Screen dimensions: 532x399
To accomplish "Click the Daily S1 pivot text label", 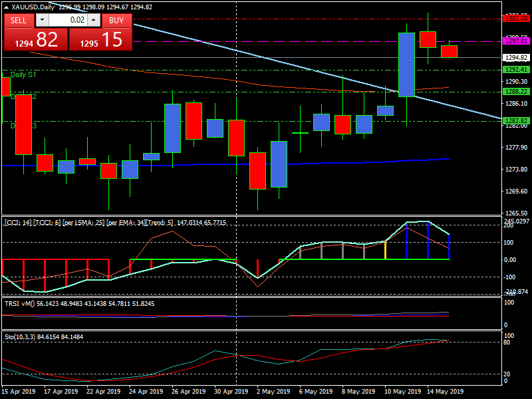I will point(23,75).
